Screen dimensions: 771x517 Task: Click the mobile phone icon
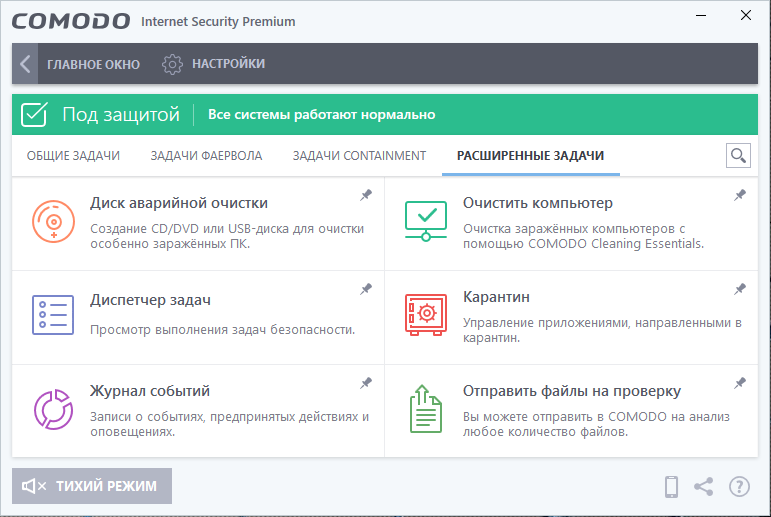pos(671,487)
